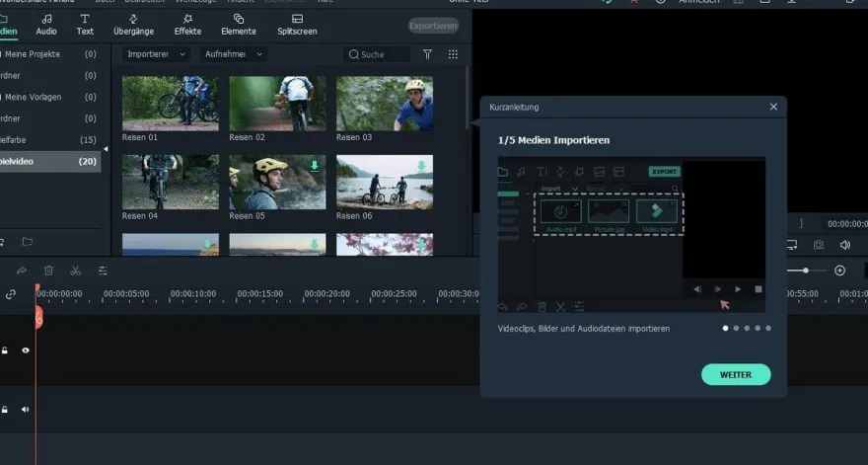Open the edit adjustments sliders icon
This screenshot has width=868, height=465.
click(x=103, y=271)
